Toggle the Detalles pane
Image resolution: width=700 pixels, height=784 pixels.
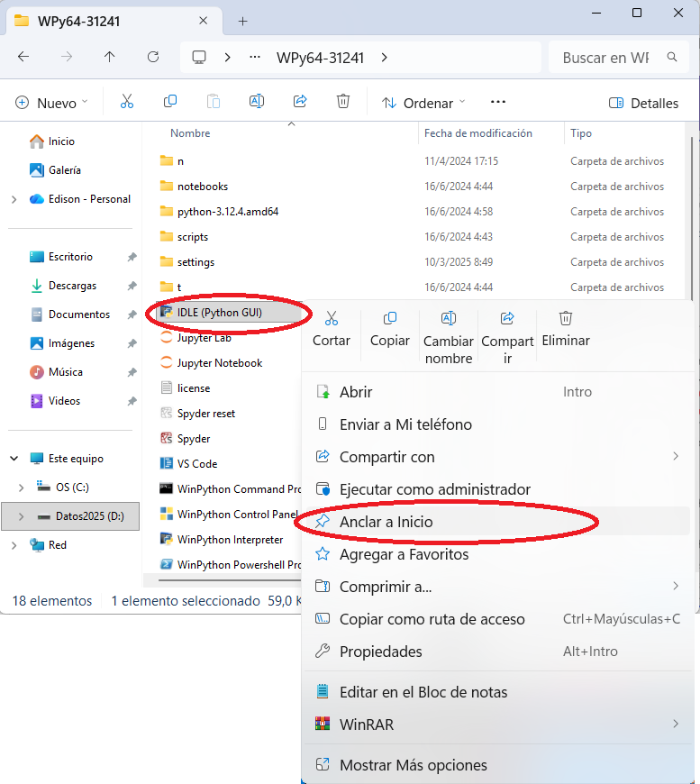coord(643,103)
